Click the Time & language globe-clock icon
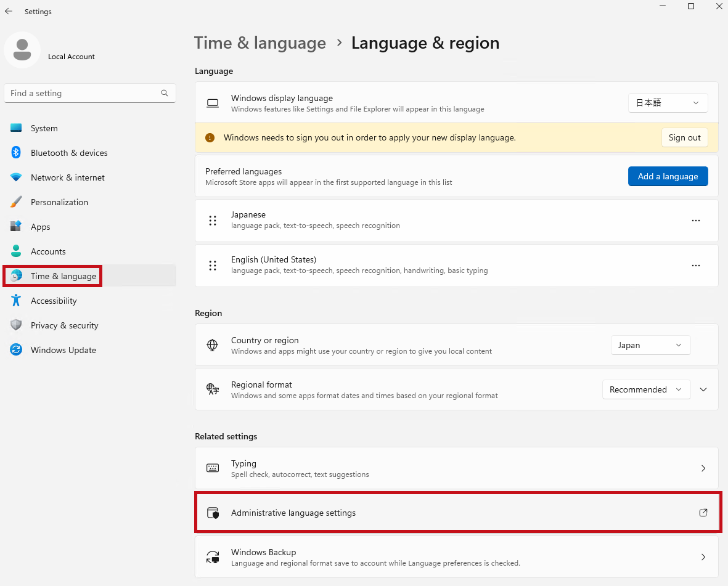Screen dimensions: 728x586 point(16,275)
